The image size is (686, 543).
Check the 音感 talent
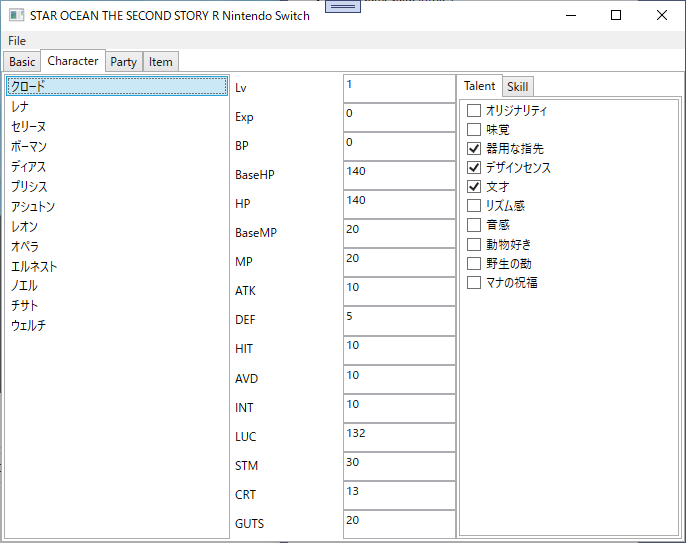click(x=474, y=225)
